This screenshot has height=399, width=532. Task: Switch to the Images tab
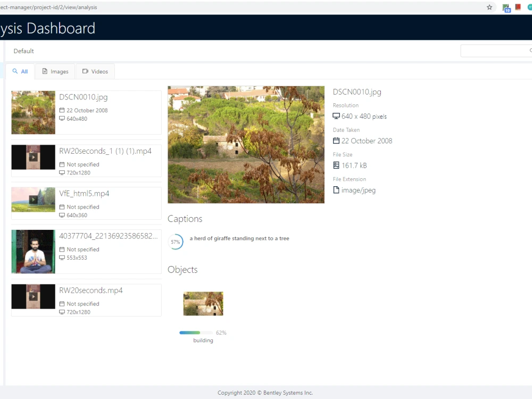[x=55, y=71]
